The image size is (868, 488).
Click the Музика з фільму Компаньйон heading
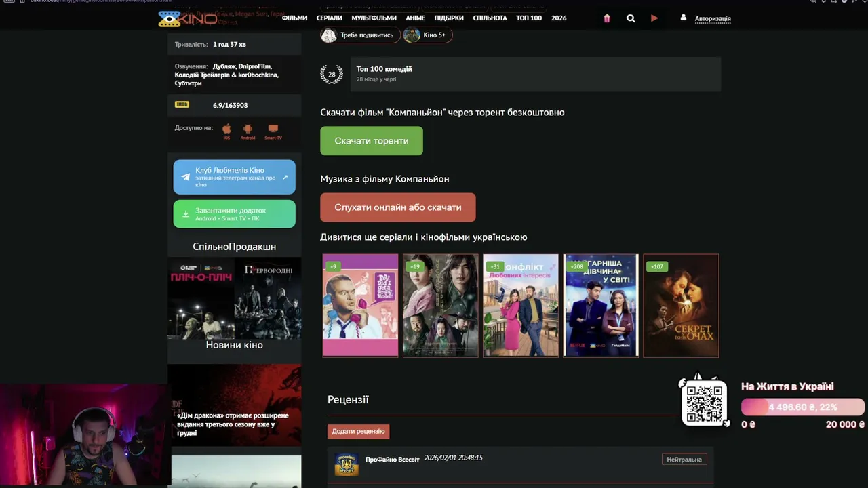point(385,179)
